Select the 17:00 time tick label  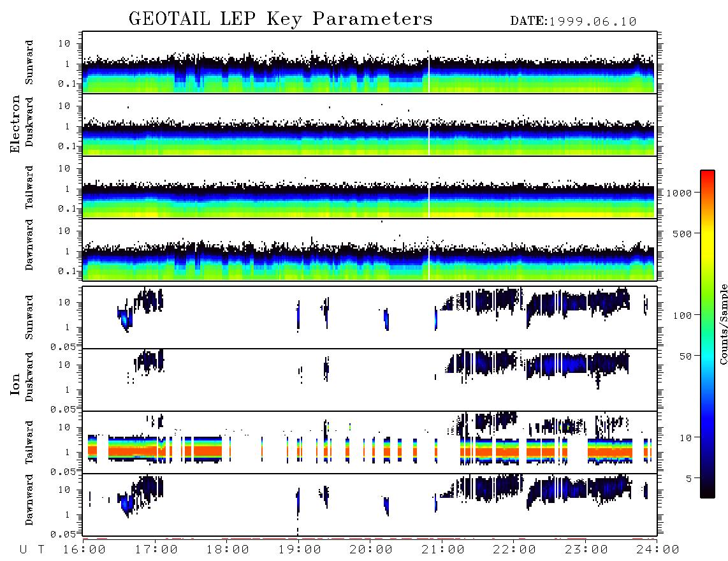pos(156,550)
